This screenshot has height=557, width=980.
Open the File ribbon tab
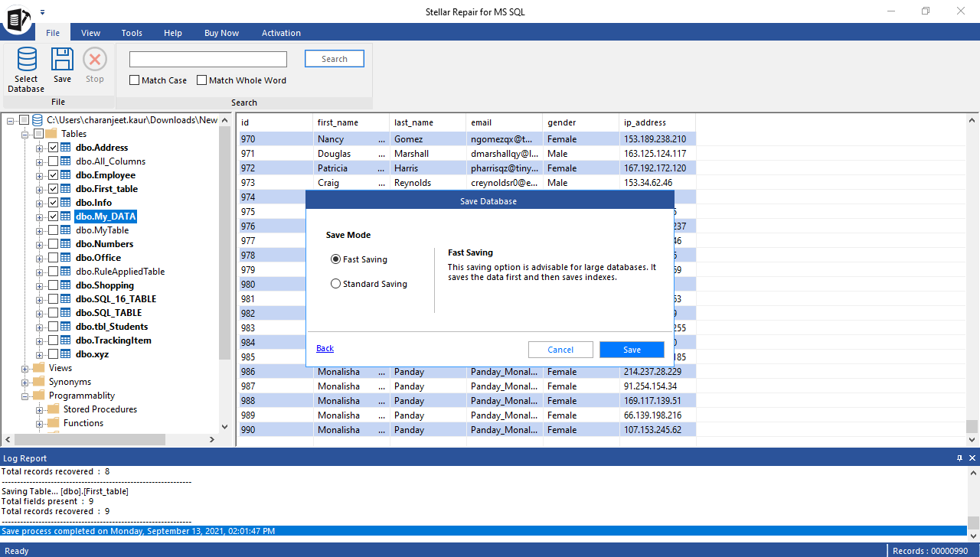coord(53,33)
